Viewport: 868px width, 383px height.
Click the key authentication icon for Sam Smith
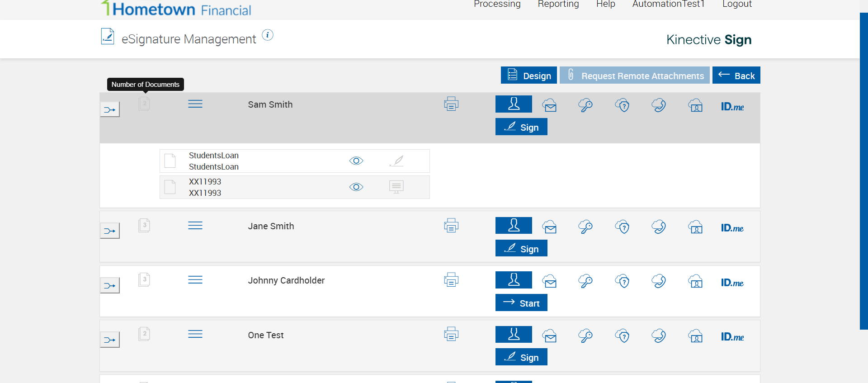point(585,105)
